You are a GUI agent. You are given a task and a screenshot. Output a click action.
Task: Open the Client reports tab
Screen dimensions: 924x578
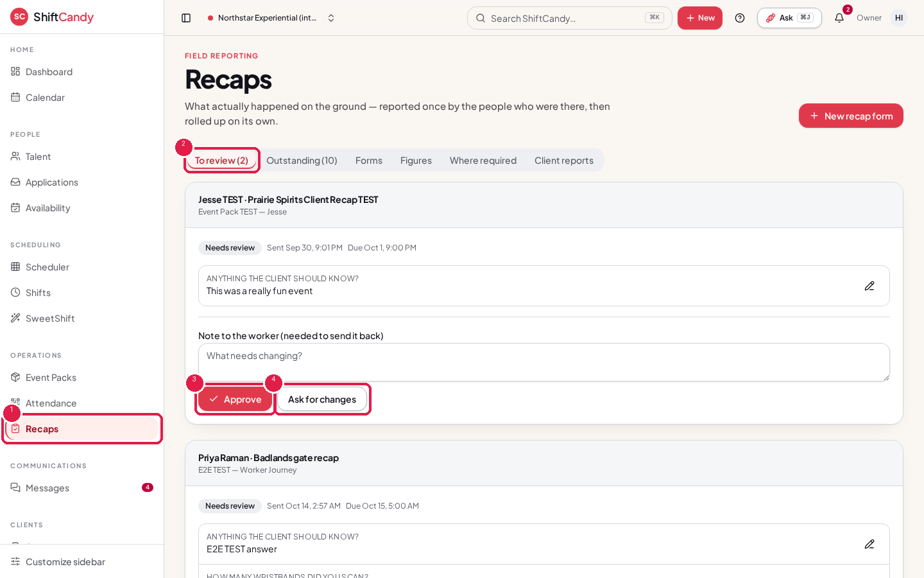pyautogui.click(x=564, y=161)
